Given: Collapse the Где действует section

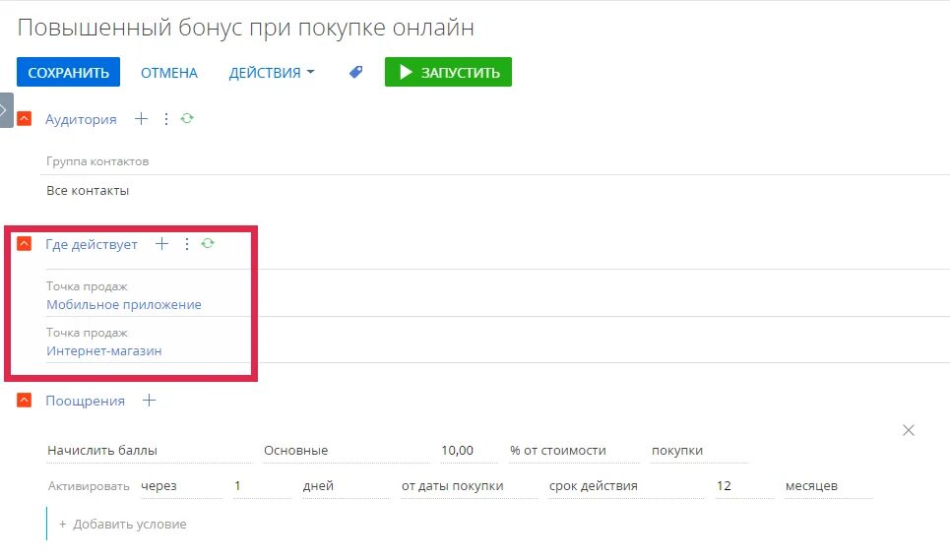Looking at the screenshot, I should tap(25, 244).
